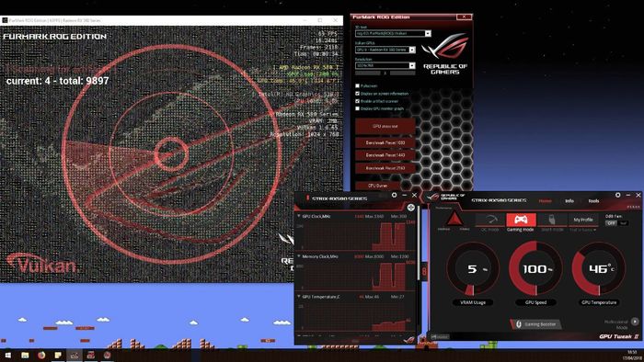Screen dimensions: 644x362
Task: Toggle Display on-screen information checkbox
Action: [x=357, y=94]
